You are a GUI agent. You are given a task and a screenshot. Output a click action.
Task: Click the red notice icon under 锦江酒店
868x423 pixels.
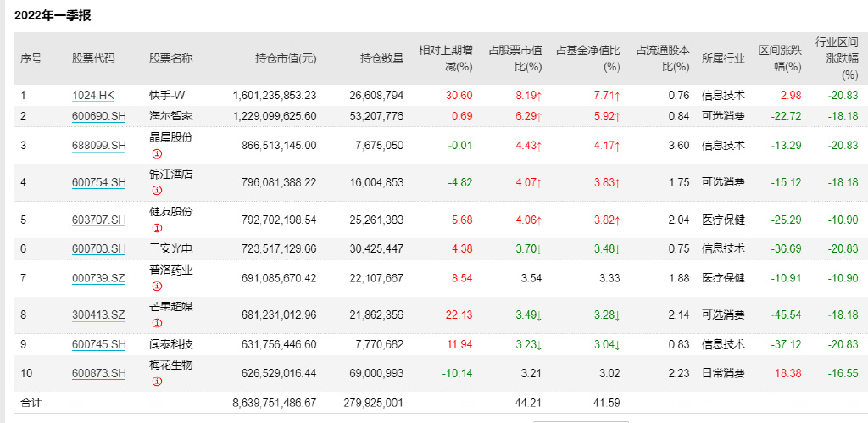click(x=156, y=191)
